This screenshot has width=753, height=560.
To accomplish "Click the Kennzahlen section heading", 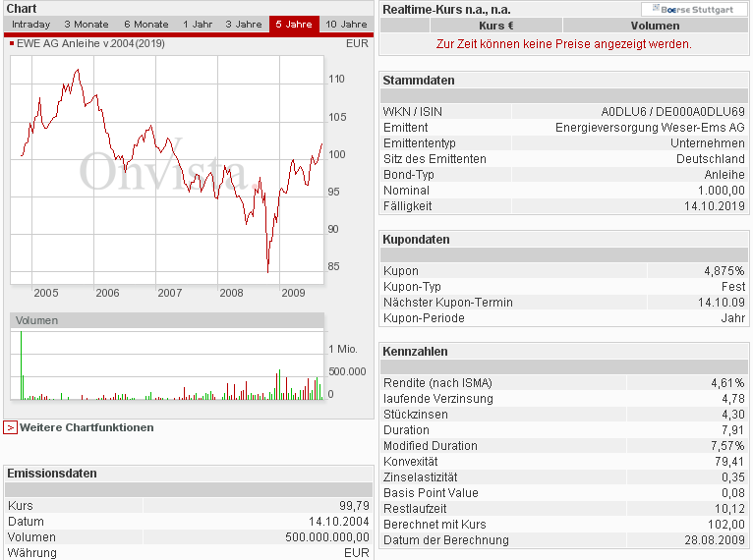I will coord(415,352).
